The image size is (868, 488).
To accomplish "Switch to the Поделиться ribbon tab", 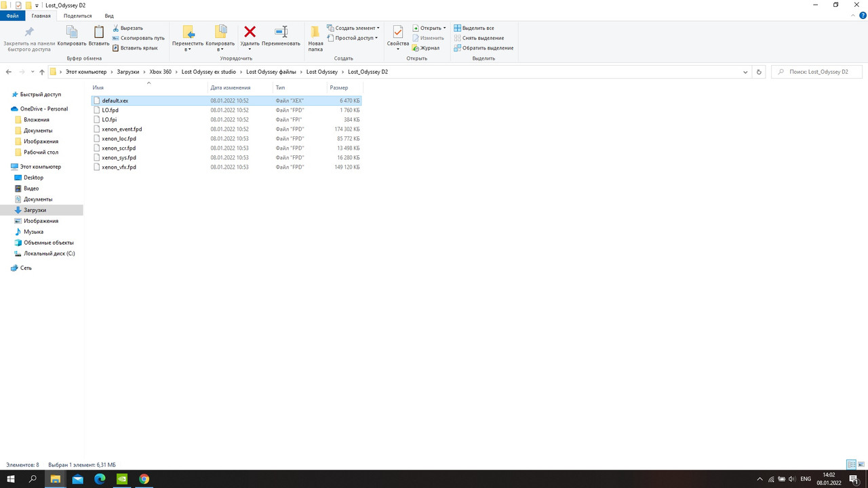I will [x=77, y=15].
